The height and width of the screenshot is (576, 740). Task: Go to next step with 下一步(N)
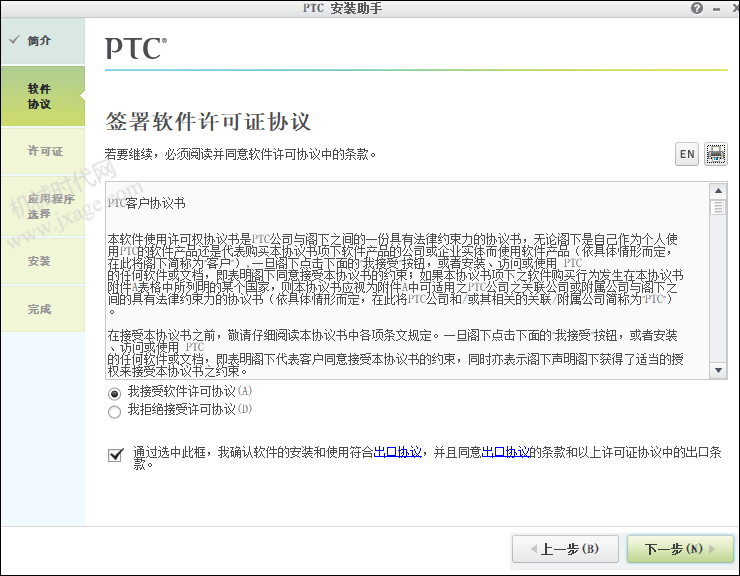(x=680, y=549)
